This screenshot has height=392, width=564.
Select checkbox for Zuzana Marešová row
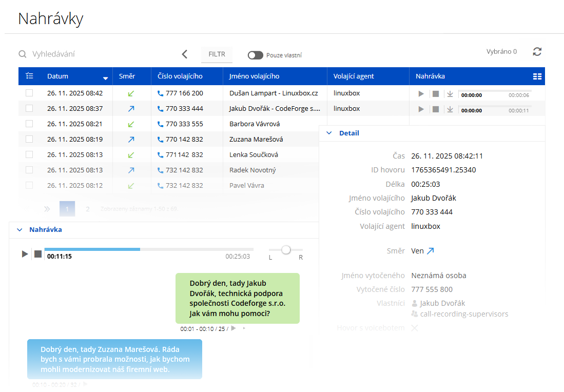[29, 139]
